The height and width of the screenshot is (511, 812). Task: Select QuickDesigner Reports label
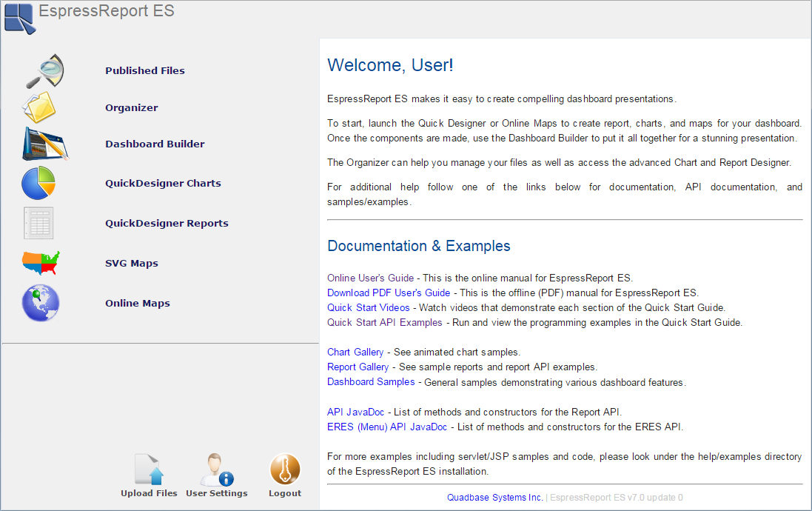(x=167, y=224)
